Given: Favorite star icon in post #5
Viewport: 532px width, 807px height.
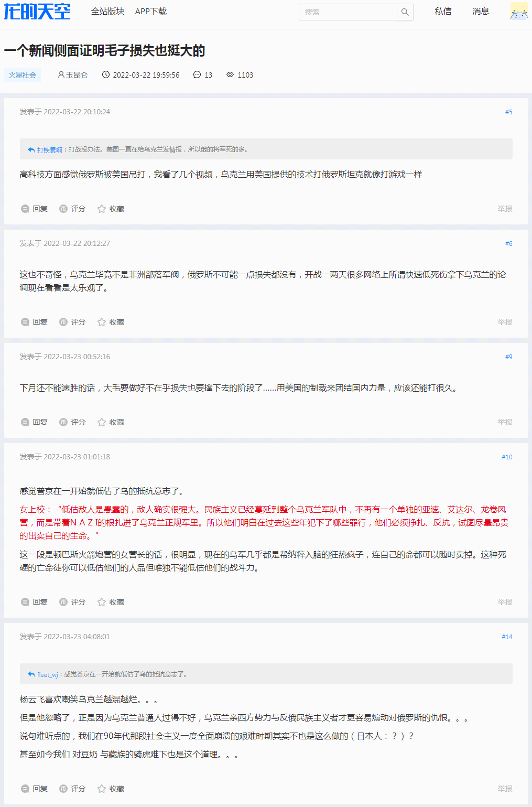Looking at the screenshot, I should tap(102, 209).
